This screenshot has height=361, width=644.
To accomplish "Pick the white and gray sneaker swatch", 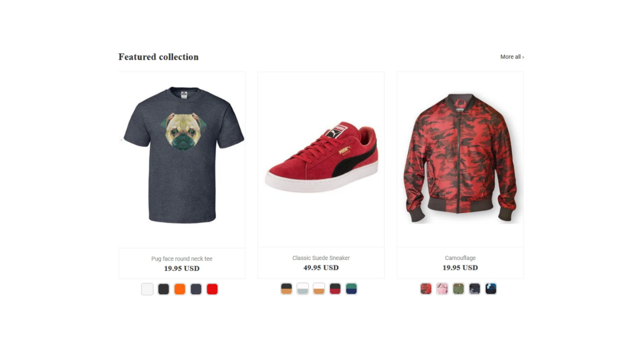I will [x=303, y=289].
